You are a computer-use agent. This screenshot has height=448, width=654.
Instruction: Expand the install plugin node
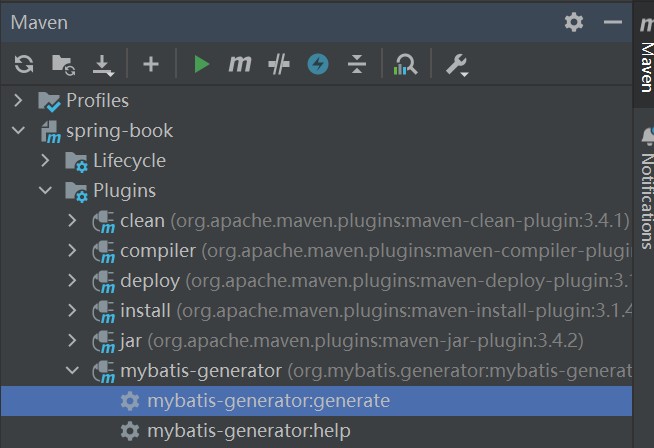(x=72, y=311)
